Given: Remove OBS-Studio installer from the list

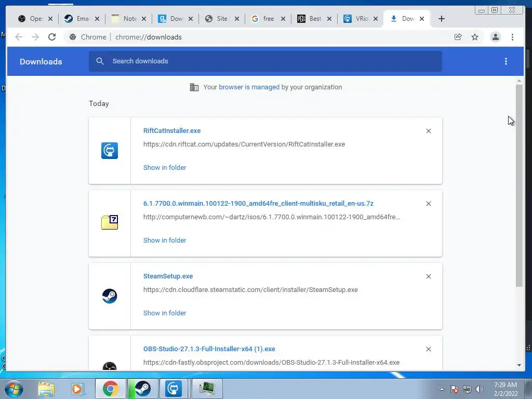Looking at the screenshot, I should [x=429, y=349].
